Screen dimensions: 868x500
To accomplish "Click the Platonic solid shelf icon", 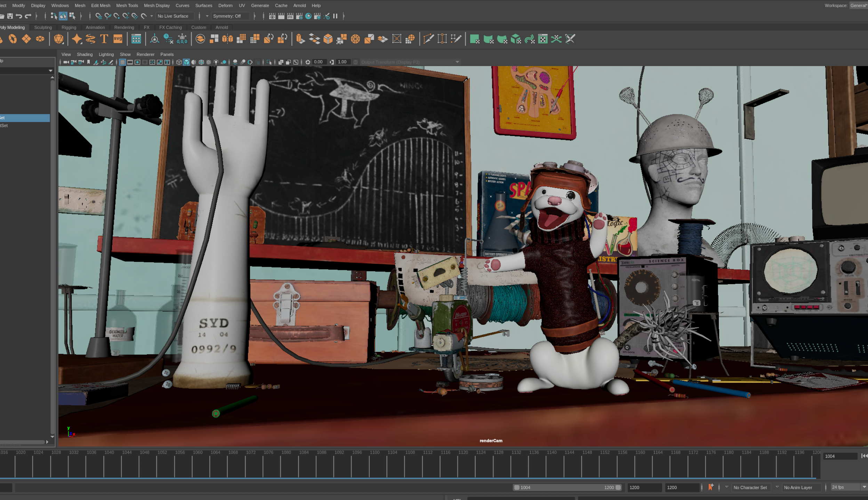I will (59, 39).
